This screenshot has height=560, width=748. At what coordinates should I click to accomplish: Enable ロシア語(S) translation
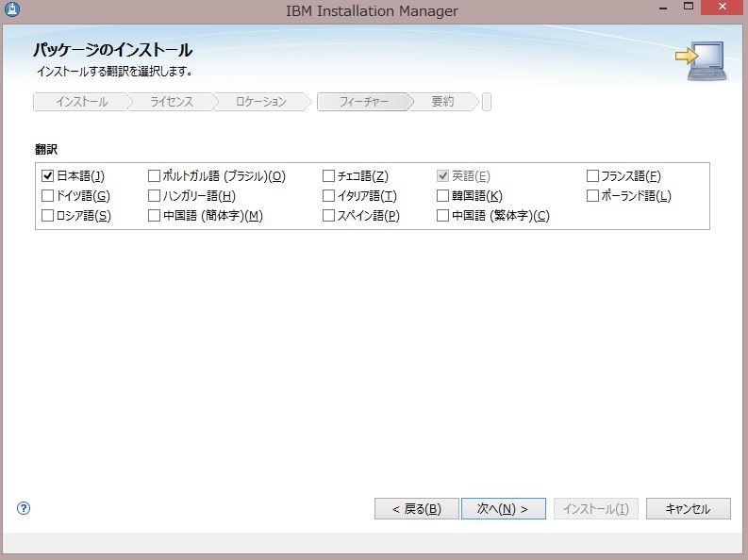click(x=47, y=216)
